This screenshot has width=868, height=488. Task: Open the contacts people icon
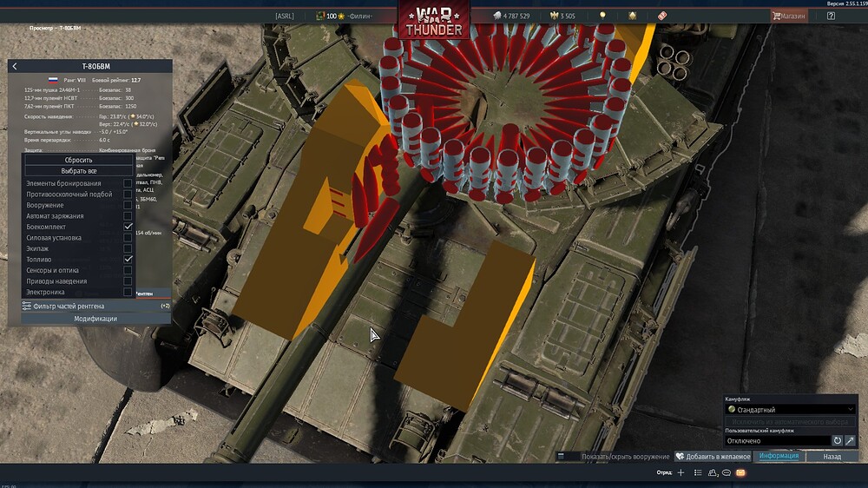click(713, 472)
